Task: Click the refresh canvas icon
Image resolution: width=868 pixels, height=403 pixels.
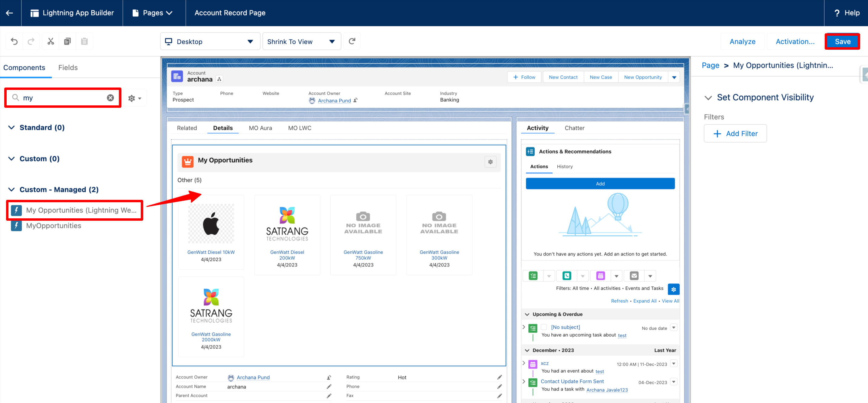Action: click(x=352, y=41)
